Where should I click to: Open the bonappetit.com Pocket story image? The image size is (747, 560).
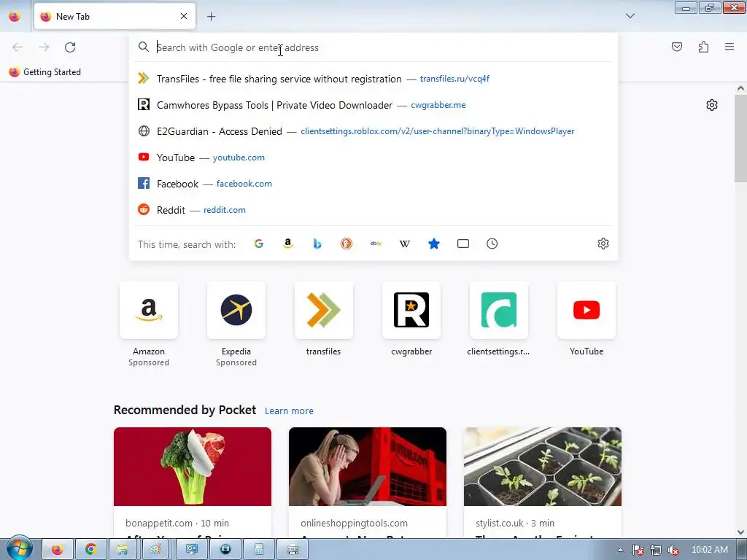tap(193, 467)
